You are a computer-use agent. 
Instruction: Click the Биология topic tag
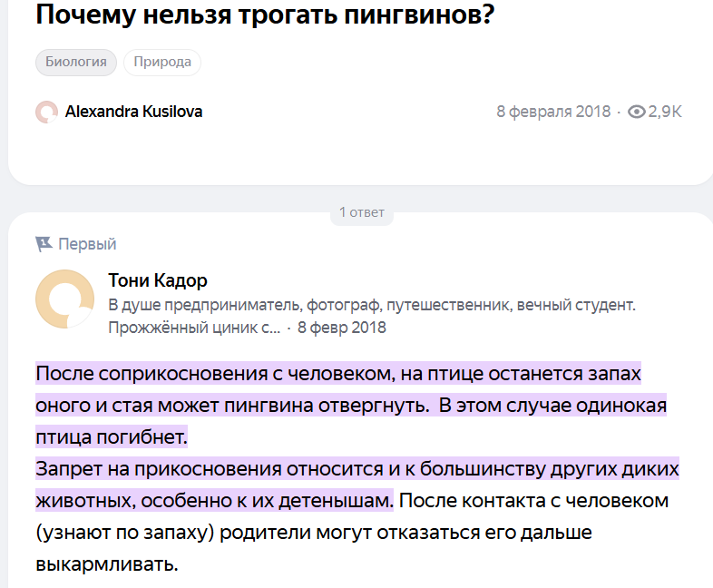tap(76, 63)
